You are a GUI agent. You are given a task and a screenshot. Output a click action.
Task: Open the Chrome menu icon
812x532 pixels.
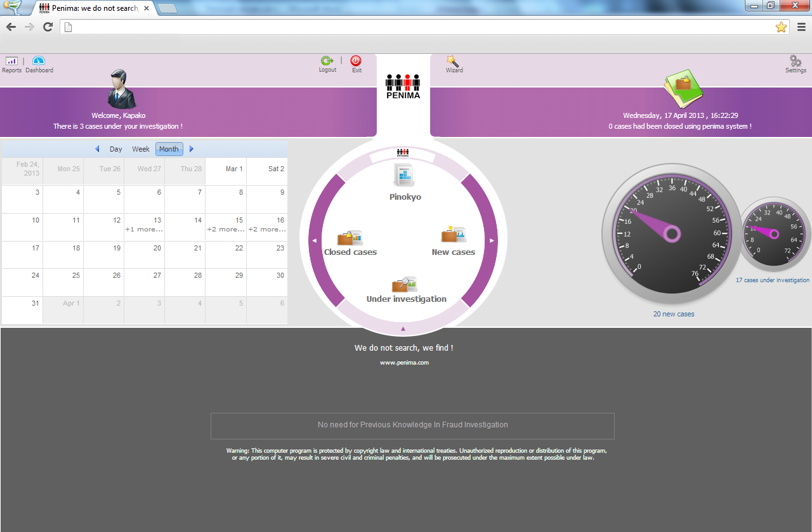tap(801, 27)
